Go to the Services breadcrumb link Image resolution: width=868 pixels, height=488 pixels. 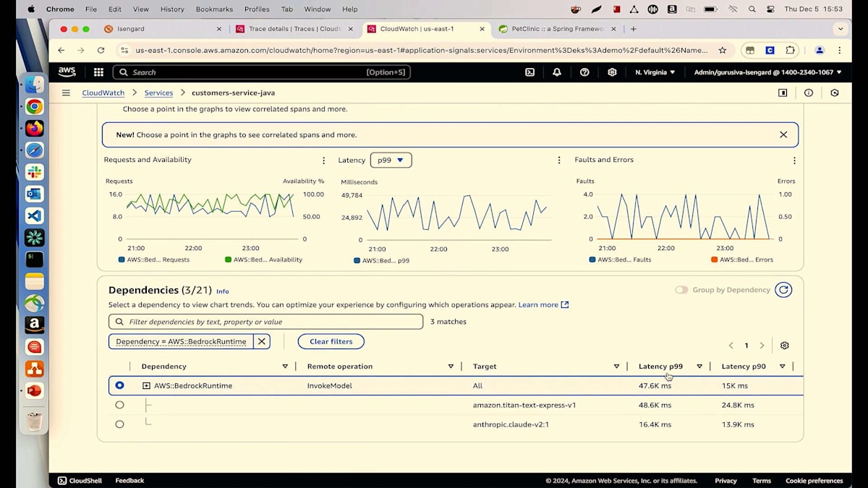pyautogui.click(x=158, y=93)
